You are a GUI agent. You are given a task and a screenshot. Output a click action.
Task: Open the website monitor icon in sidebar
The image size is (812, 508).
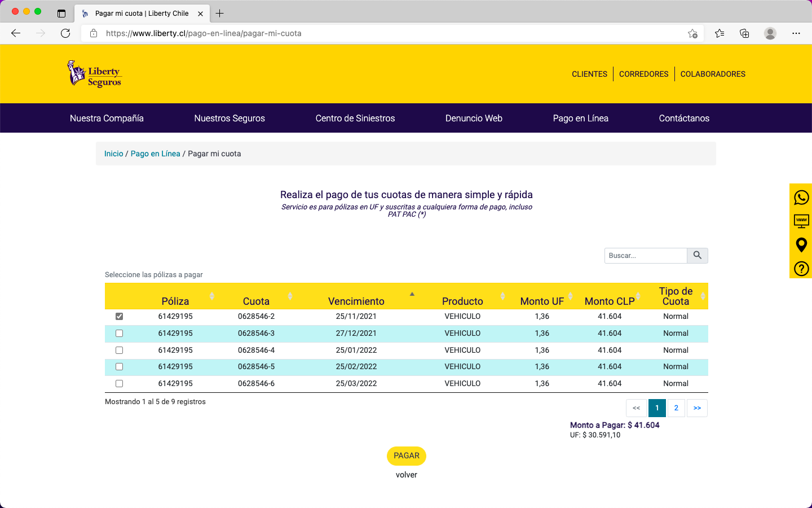click(x=801, y=221)
